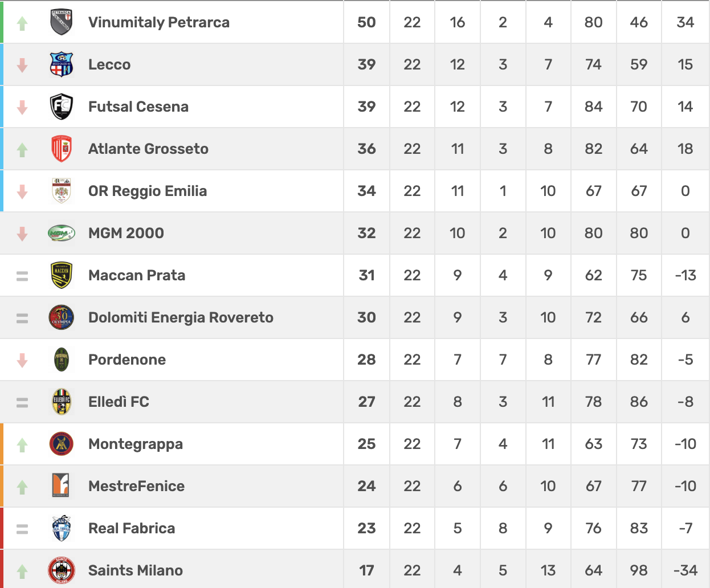
Task: Click the red down arrow beside Lecco
Action: (22, 66)
